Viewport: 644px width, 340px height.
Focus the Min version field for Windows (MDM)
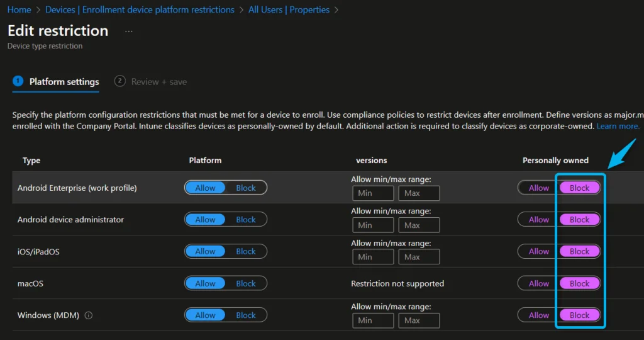tap(373, 320)
